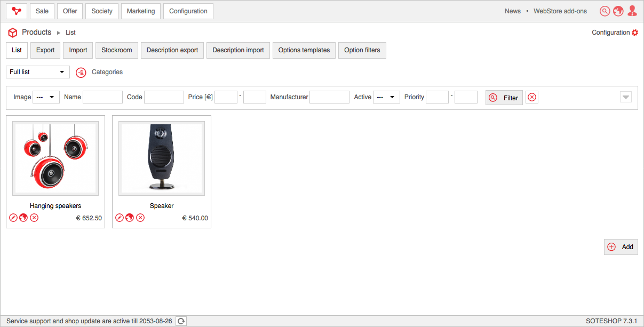Click the refresh icon in the status bar

click(181, 321)
